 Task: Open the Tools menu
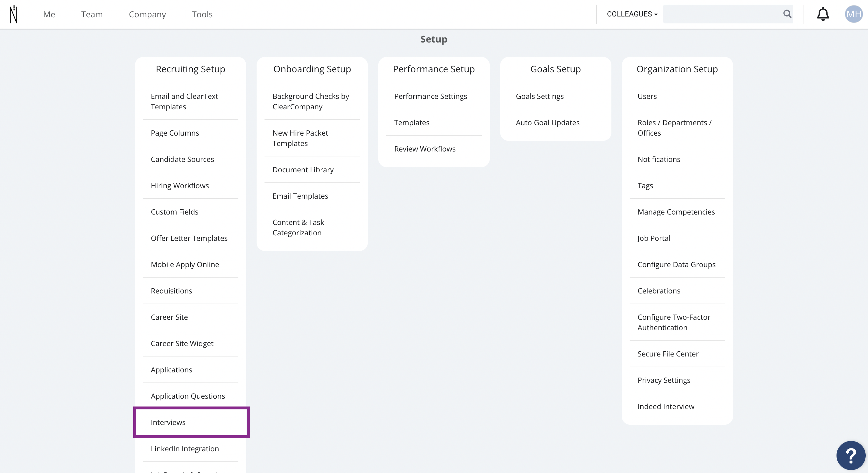coord(202,14)
